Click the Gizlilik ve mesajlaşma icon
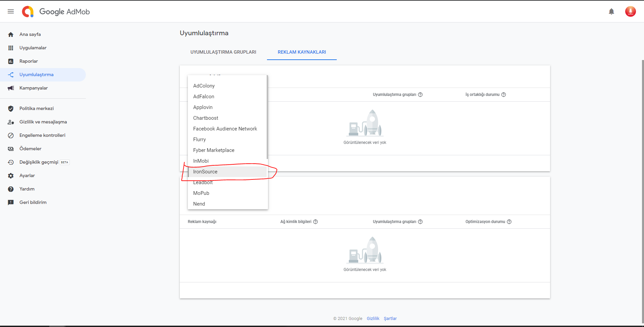 pyautogui.click(x=11, y=122)
